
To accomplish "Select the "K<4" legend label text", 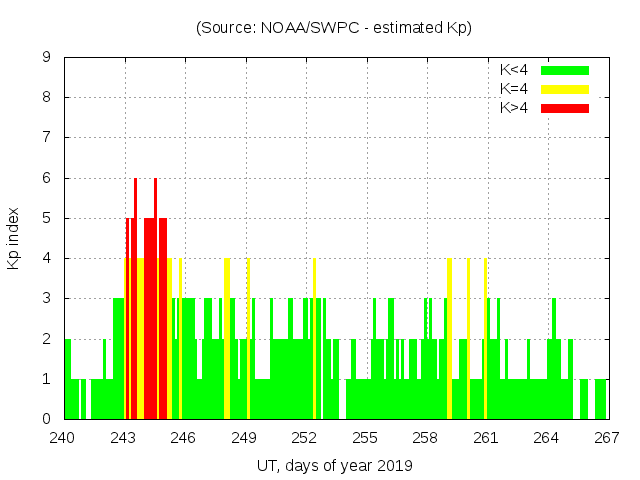I will click(x=514, y=70).
